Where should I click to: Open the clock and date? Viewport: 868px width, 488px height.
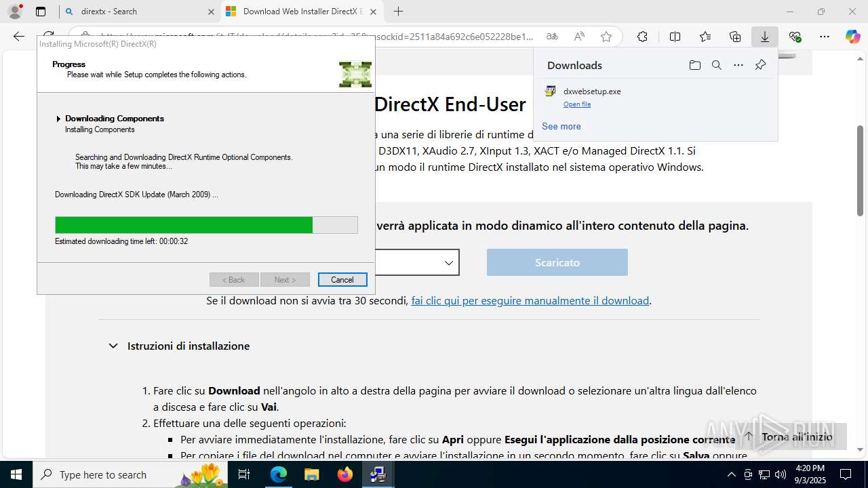(810, 474)
